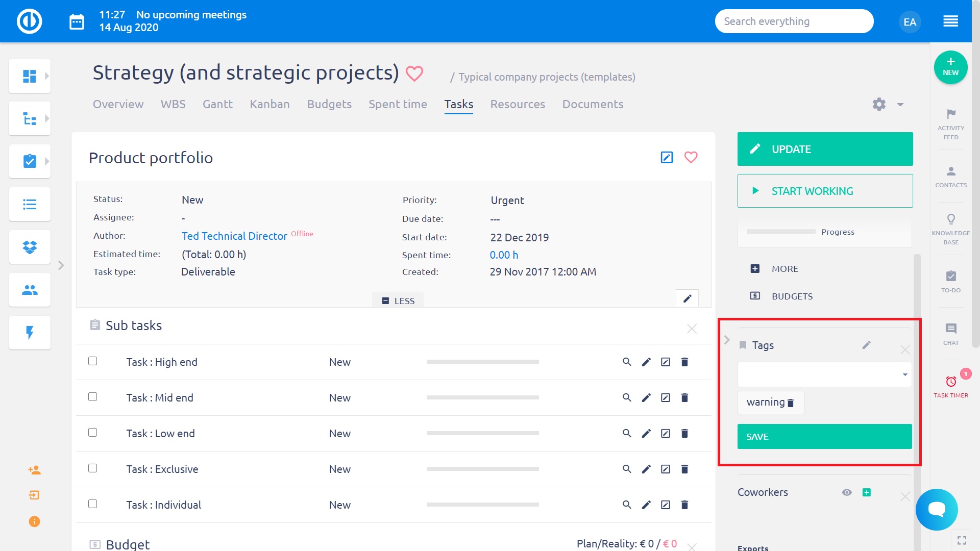Switch to the WBS tab
The height and width of the screenshot is (551, 980).
click(x=173, y=104)
